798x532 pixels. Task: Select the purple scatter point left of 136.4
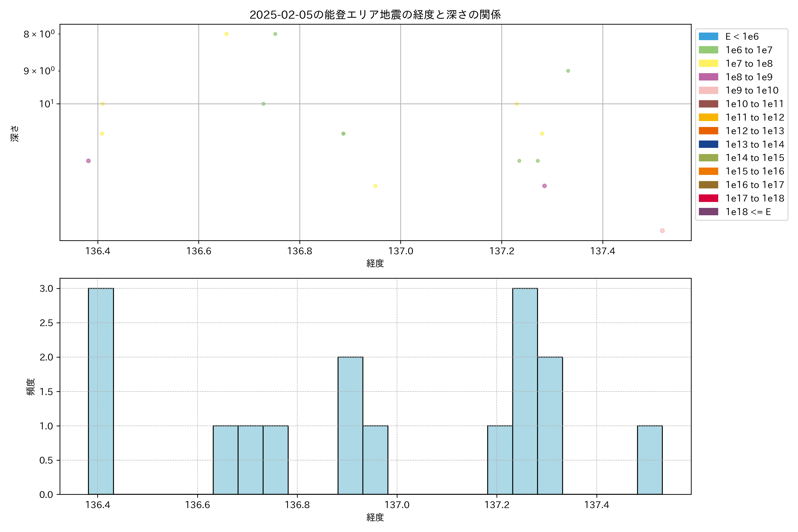[x=88, y=161]
